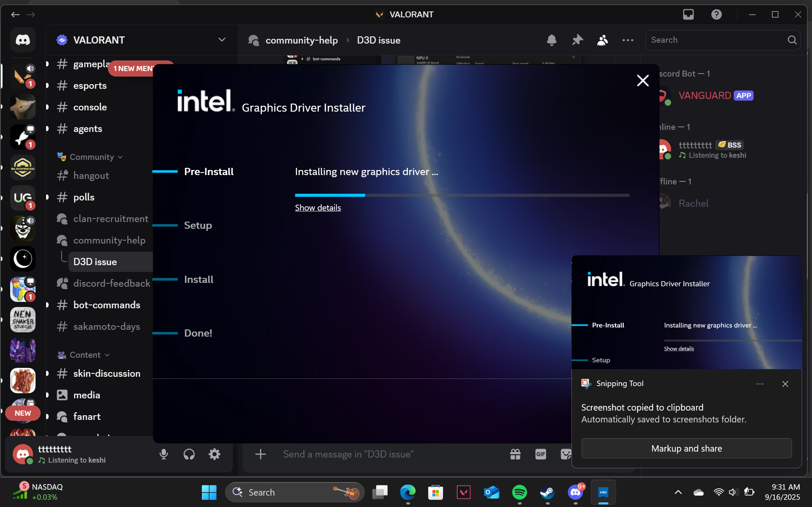Screen dimensions: 812x507
Task: Mute microphone in user panel
Action: pyautogui.click(x=164, y=454)
